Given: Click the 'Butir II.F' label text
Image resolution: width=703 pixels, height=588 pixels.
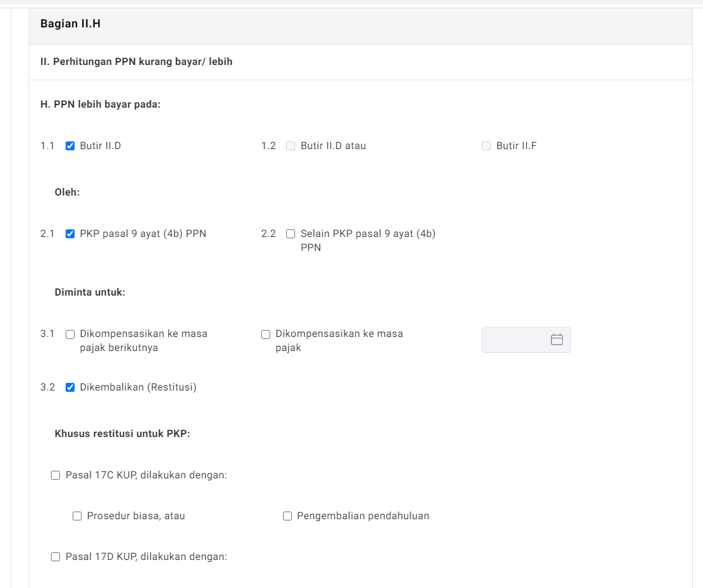Looking at the screenshot, I should click(x=516, y=146).
